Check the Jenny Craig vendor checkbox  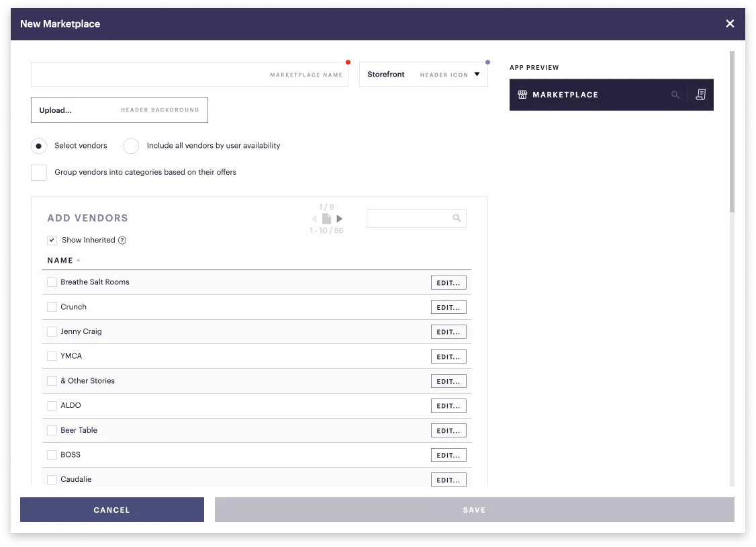(x=52, y=331)
